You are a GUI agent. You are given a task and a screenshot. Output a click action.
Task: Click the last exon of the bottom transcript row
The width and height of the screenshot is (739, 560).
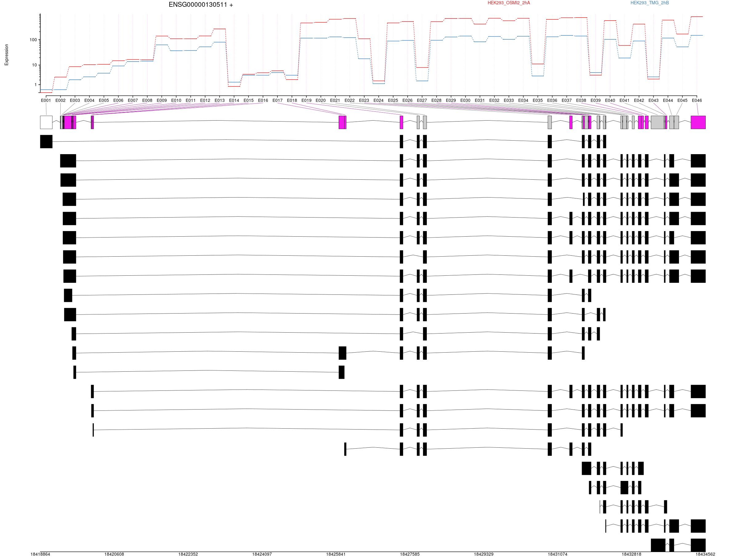(698, 545)
